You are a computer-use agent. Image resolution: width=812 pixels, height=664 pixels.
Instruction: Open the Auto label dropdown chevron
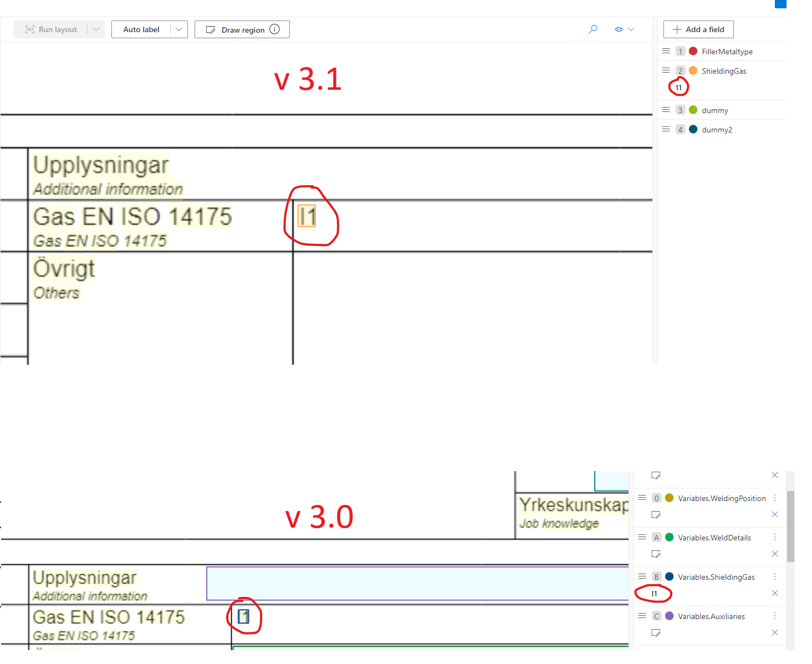(178, 29)
